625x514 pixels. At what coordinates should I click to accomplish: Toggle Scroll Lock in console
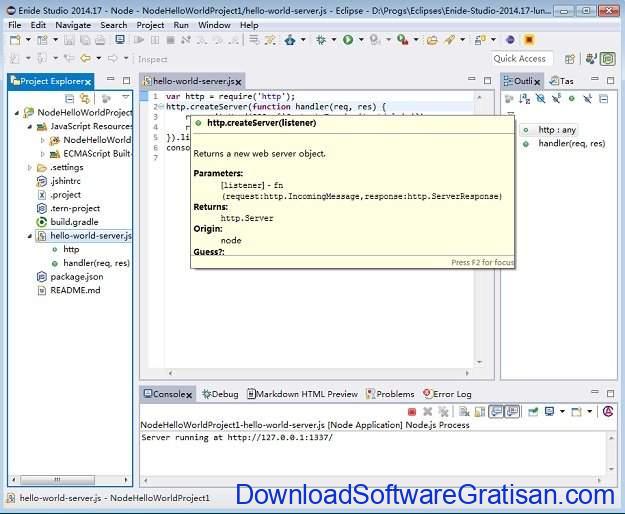[480, 412]
